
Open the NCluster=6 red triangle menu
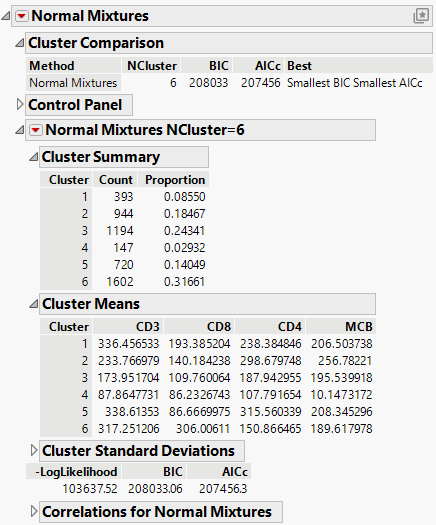(x=36, y=130)
